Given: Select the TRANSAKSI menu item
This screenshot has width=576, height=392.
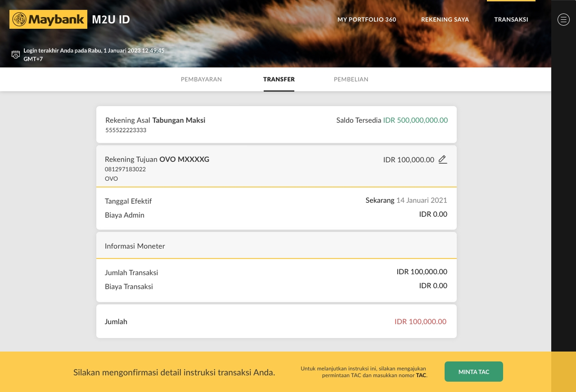Looking at the screenshot, I should coord(511,19).
